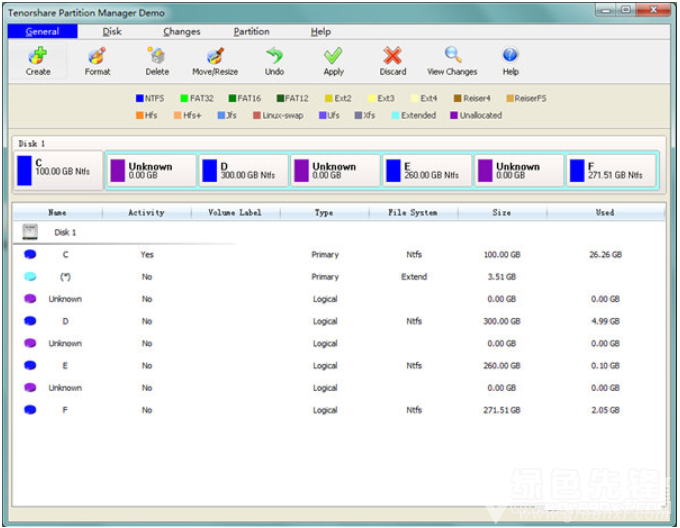This screenshot has height=528, width=680.
Task: Click the Unallocated purple legend swatch
Action: click(x=454, y=115)
